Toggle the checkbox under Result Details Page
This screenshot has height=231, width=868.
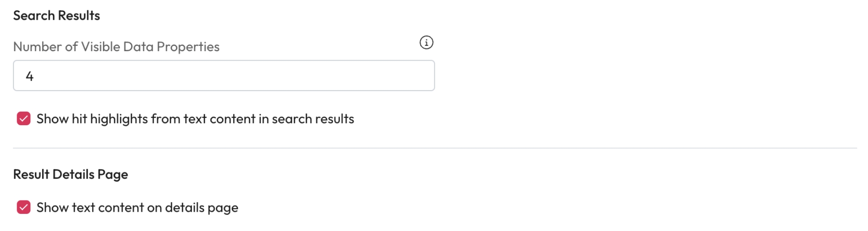[24, 207]
